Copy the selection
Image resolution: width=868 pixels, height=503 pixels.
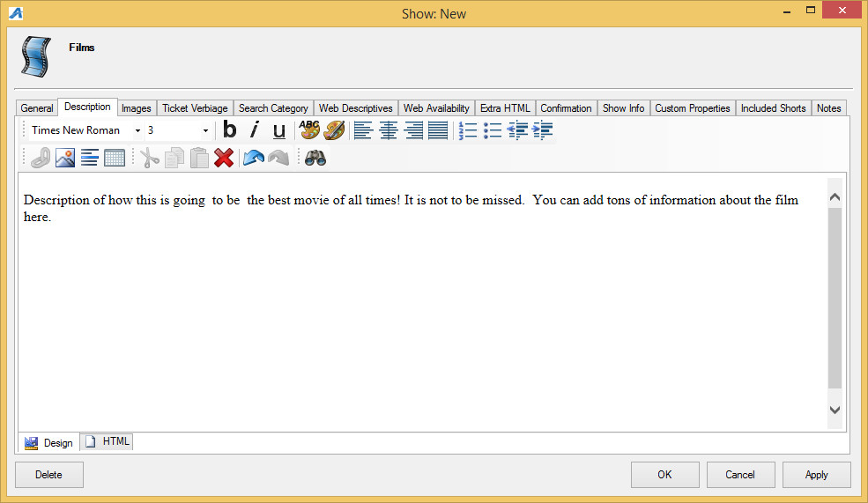(174, 158)
